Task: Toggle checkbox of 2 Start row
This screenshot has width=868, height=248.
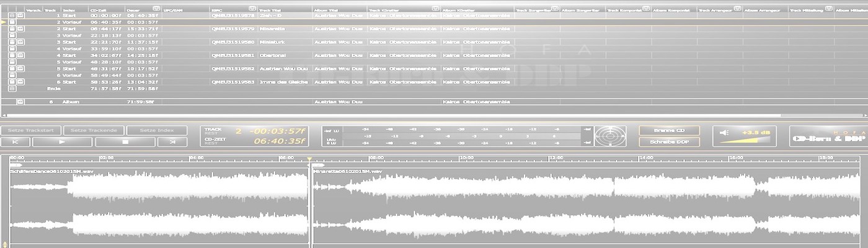Action: (12, 29)
